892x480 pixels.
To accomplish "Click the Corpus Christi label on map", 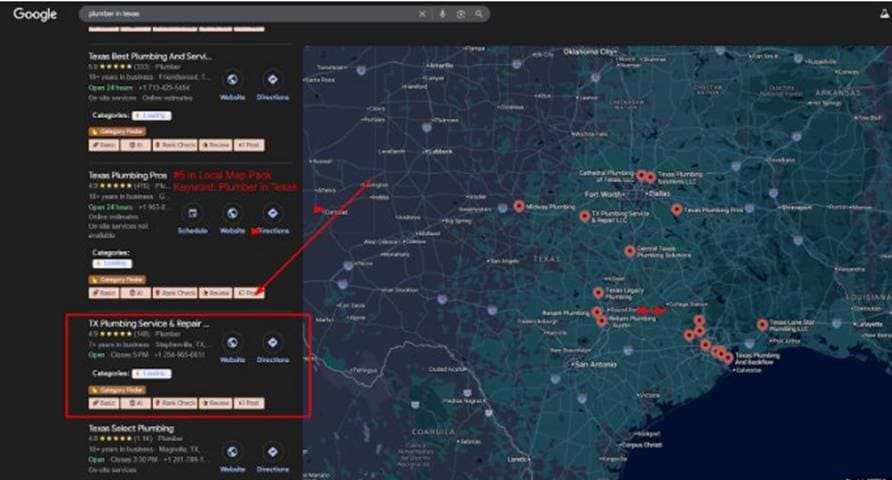I will point(643,445).
